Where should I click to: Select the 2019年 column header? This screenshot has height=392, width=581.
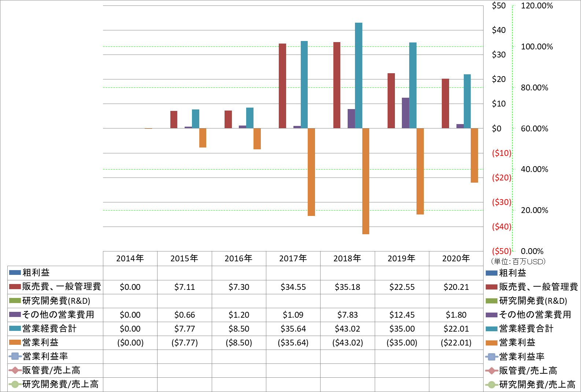[402, 258]
